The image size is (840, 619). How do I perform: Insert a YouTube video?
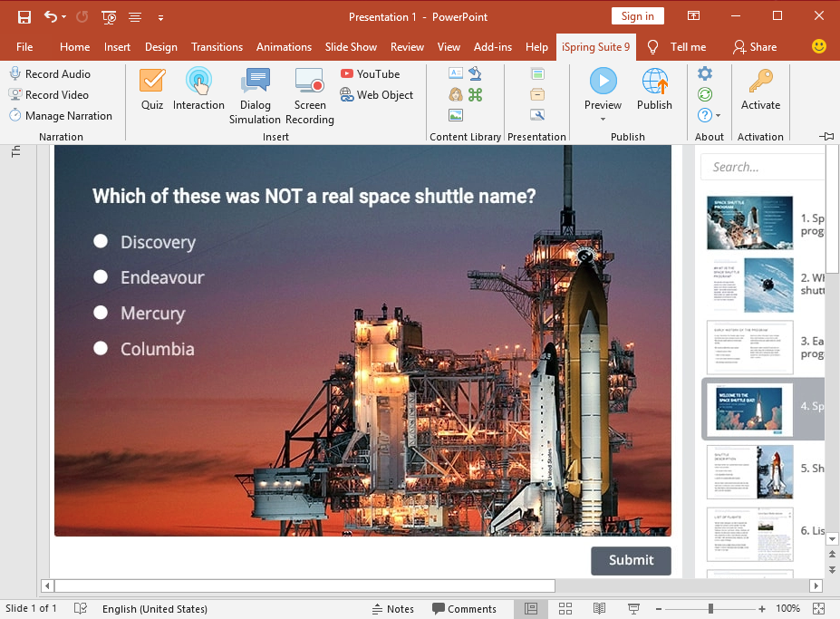(370, 74)
